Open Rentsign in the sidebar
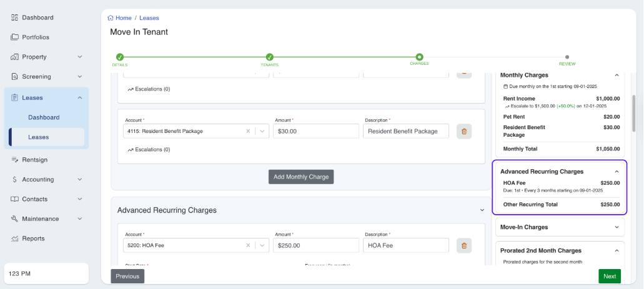The width and height of the screenshot is (644, 289). point(34,160)
